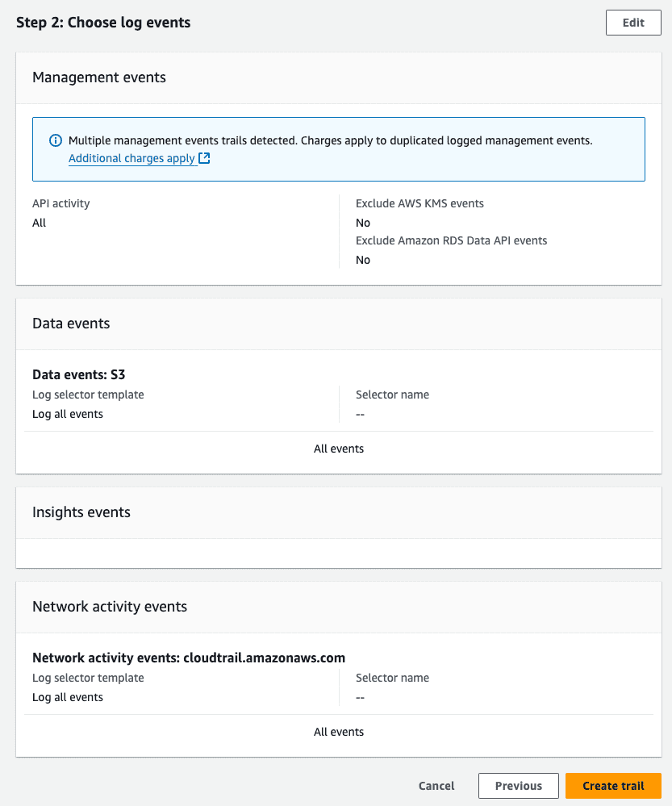Click the external link icon beside Additional charges apply
672x806 pixels.
(x=203, y=158)
